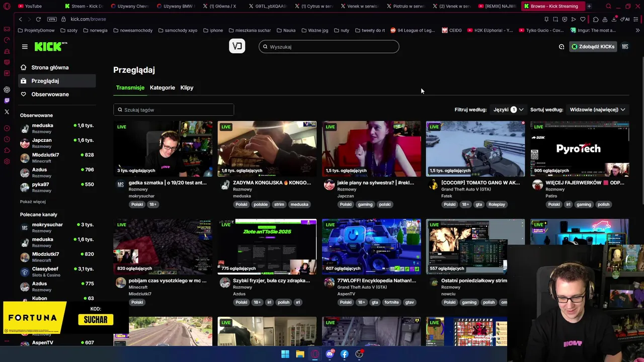Open the jakie plany na sylwestra stream title
This screenshot has height=362, width=644.
click(375, 183)
